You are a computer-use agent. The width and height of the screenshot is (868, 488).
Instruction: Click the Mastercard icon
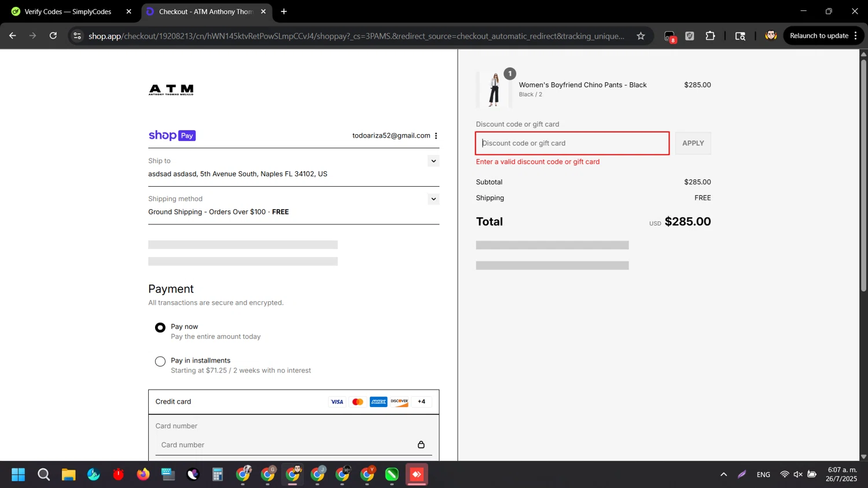(358, 402)
